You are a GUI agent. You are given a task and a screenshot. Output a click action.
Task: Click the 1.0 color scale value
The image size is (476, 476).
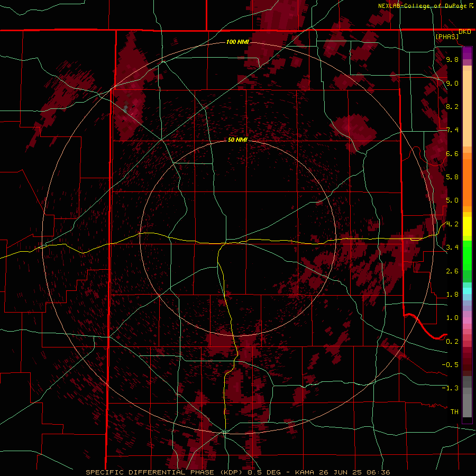[x=452, y=317]
